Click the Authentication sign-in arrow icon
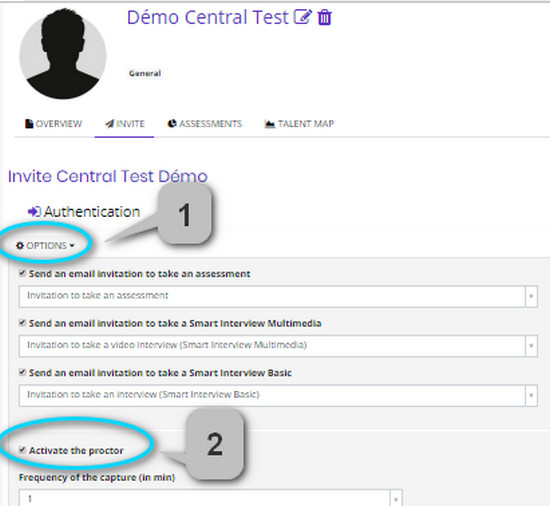This screenshot has height=506, width=550. coord(34,211)
